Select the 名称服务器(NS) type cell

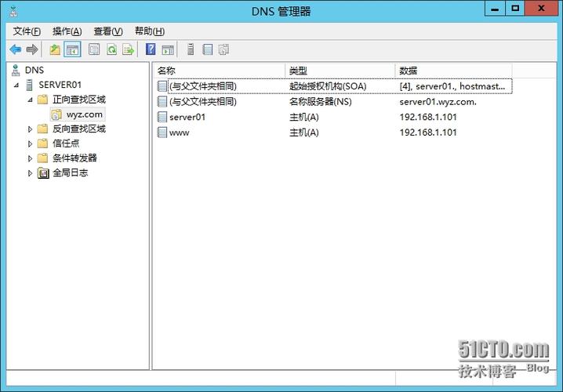(x=320, y=102)
